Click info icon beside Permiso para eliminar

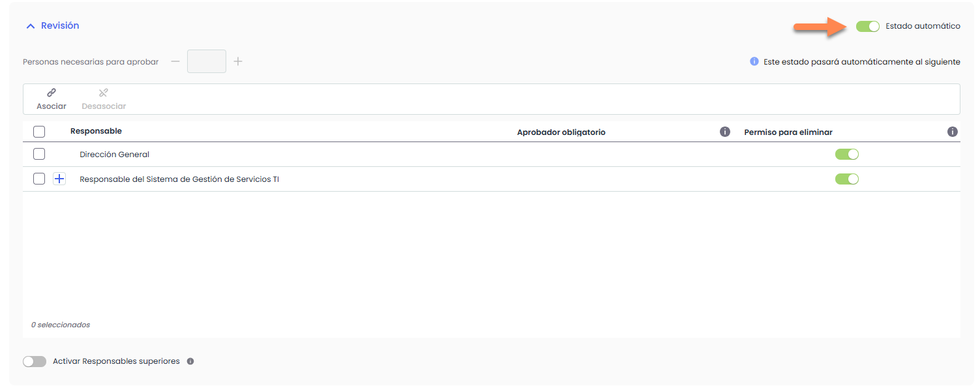(952, 132)
